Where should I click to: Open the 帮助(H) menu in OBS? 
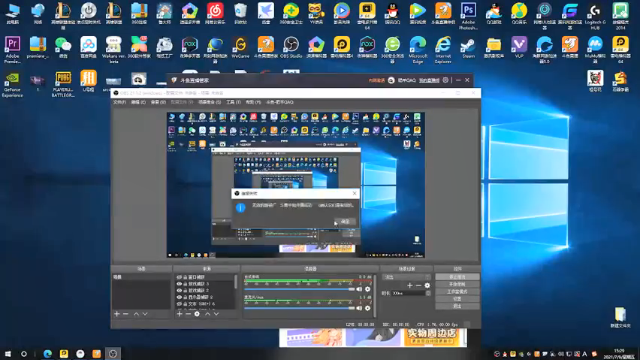253,102
